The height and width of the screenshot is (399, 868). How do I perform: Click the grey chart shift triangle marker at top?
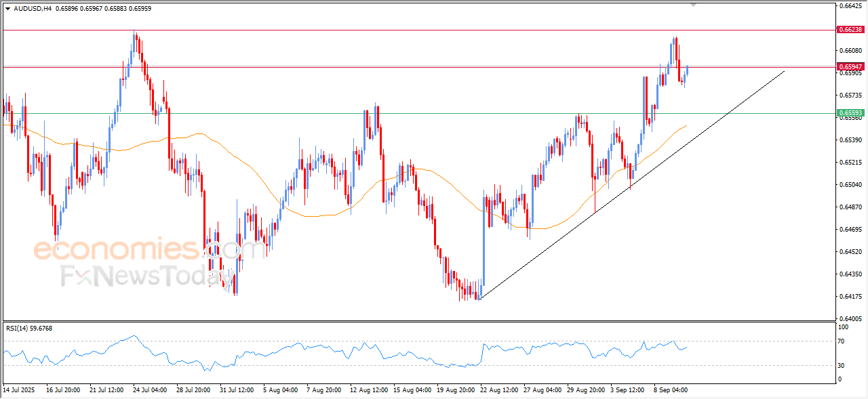[x=693, y=5]
